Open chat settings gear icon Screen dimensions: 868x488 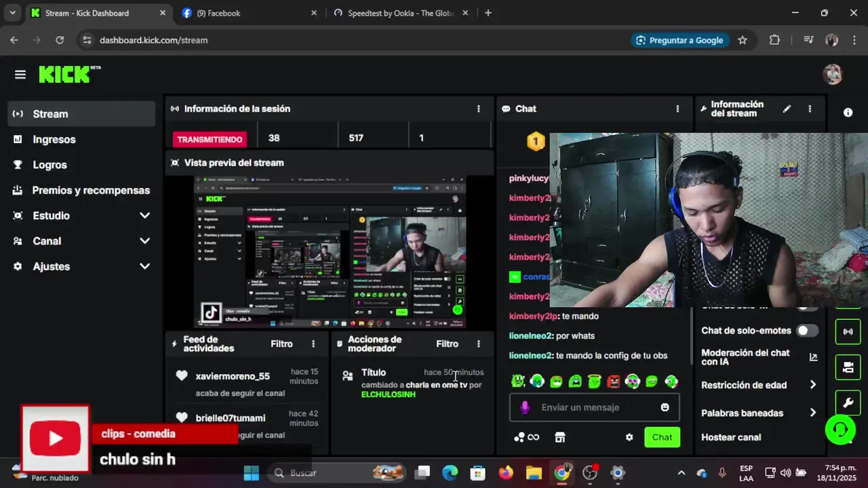629,437
